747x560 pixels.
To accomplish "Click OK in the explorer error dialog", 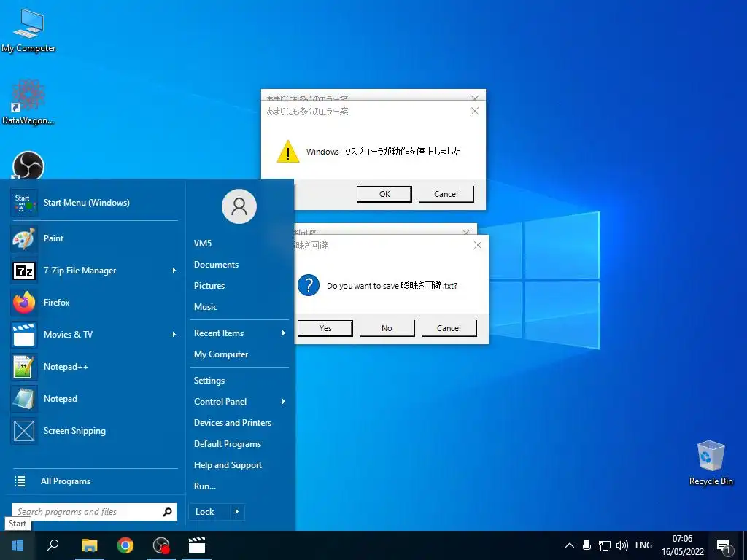I will (x=384, y=194).
